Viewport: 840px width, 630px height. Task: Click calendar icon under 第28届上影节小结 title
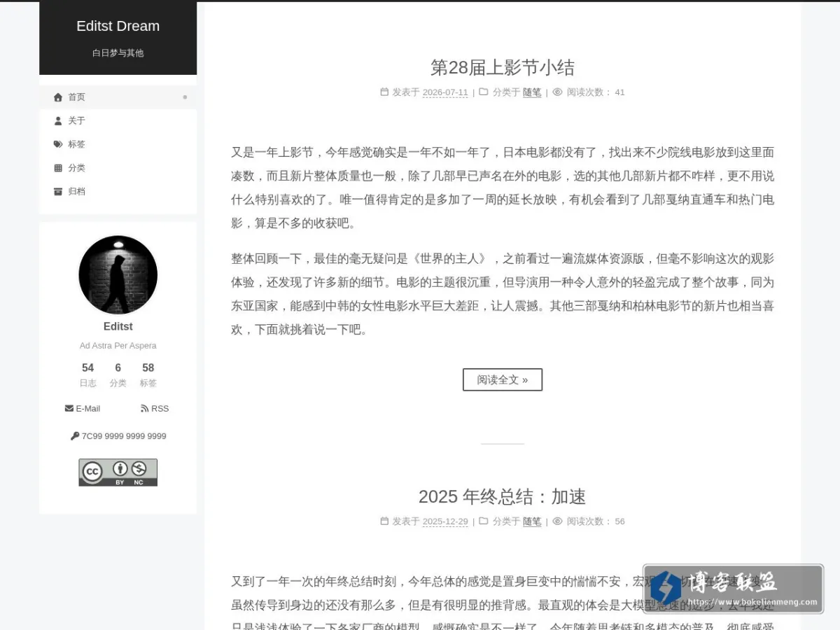(384, 92)
